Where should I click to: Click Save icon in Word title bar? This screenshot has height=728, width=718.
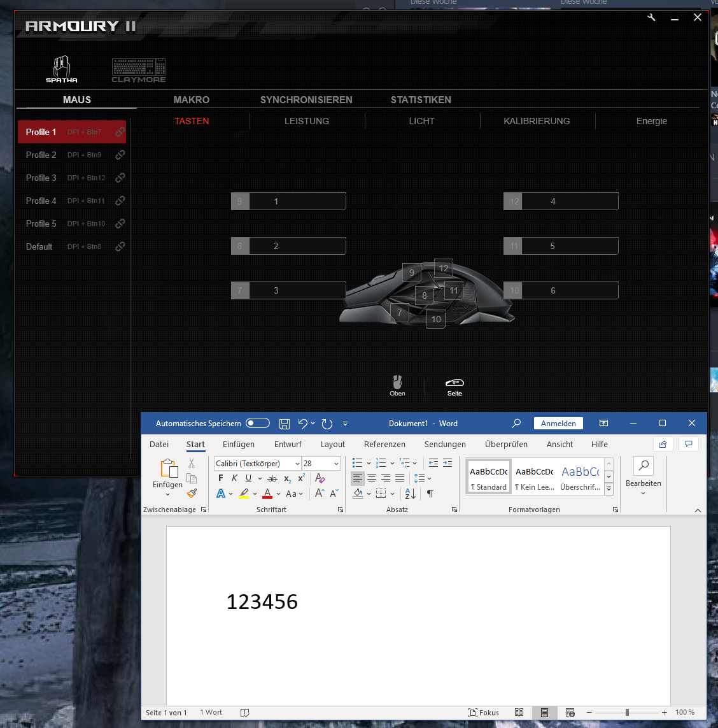(285, 424)
